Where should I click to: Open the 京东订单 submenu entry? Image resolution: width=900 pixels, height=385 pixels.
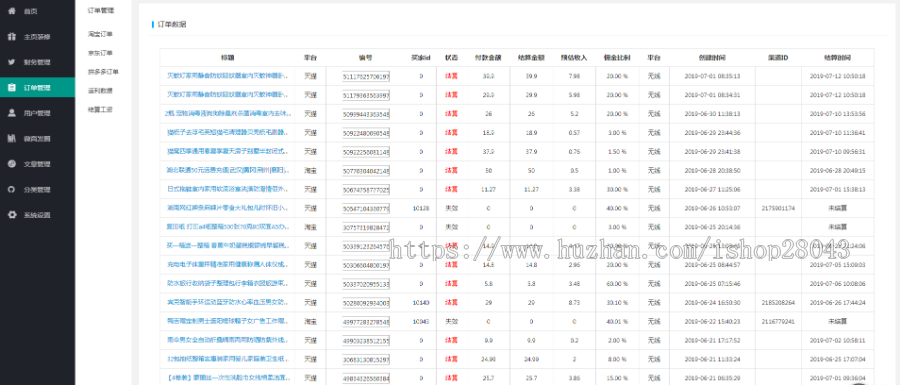pos(100,53)
